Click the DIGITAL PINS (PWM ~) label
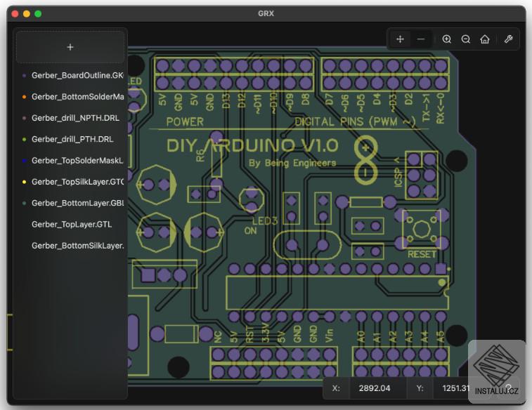 355,122
